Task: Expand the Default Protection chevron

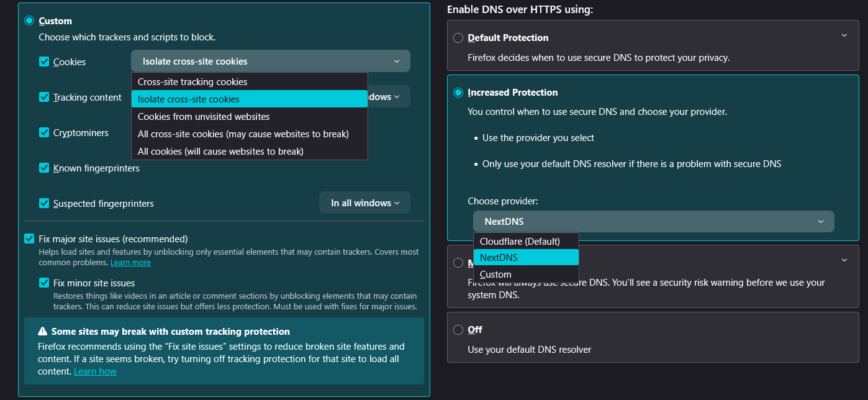Action: pyautogui.click(x=844, y=36)
